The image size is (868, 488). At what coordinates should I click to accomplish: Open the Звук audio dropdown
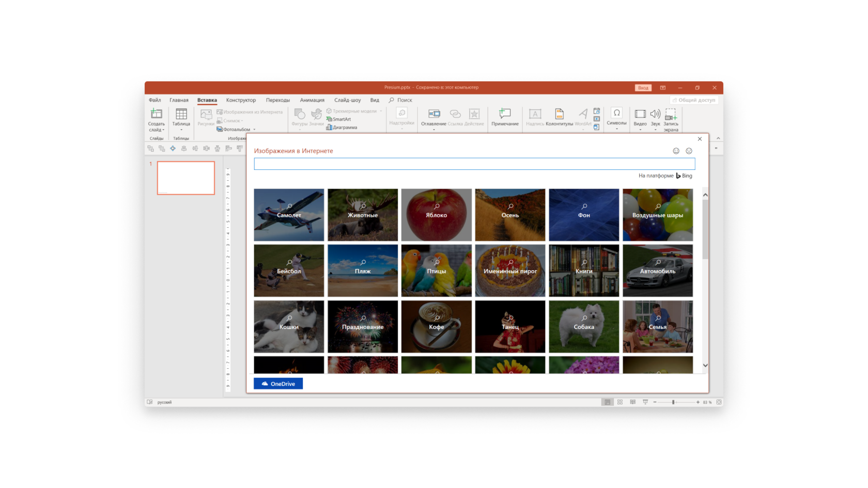tap(655, 119)
